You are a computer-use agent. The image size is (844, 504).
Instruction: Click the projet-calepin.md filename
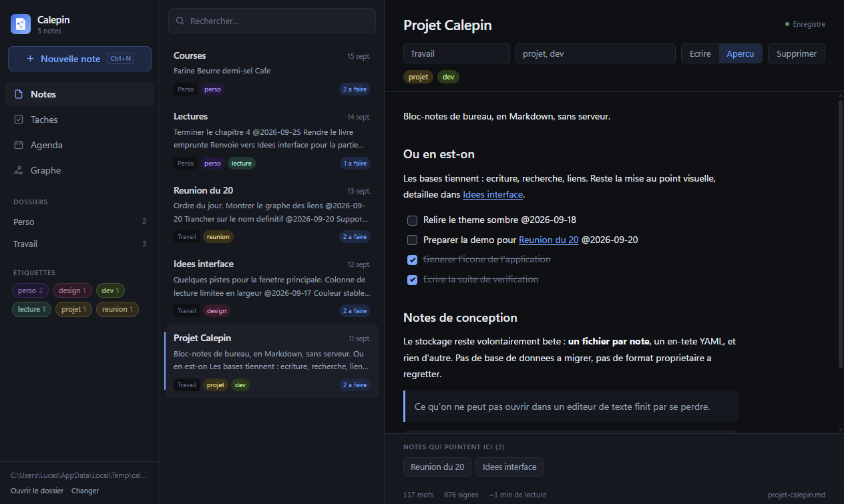click(797, 495)
